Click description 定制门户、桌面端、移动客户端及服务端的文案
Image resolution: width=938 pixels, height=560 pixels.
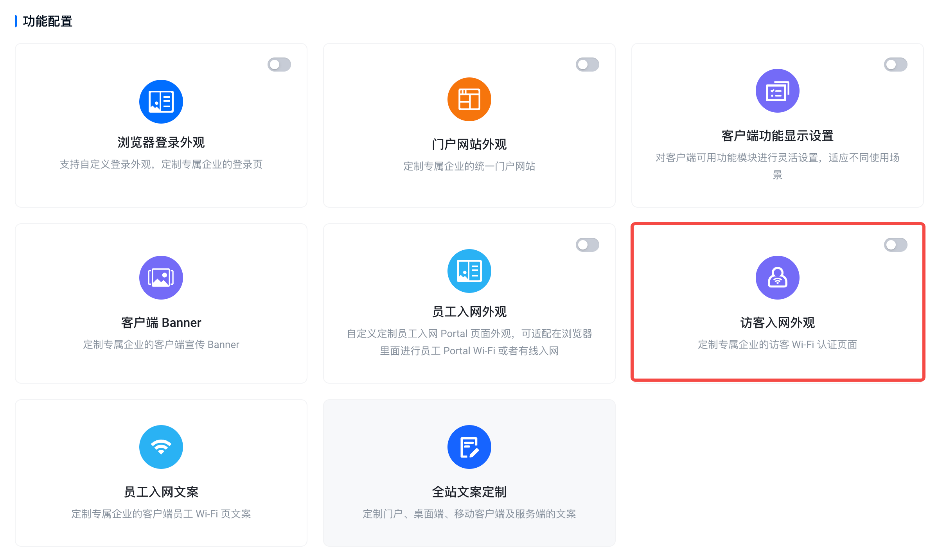[x=469, y=514]
